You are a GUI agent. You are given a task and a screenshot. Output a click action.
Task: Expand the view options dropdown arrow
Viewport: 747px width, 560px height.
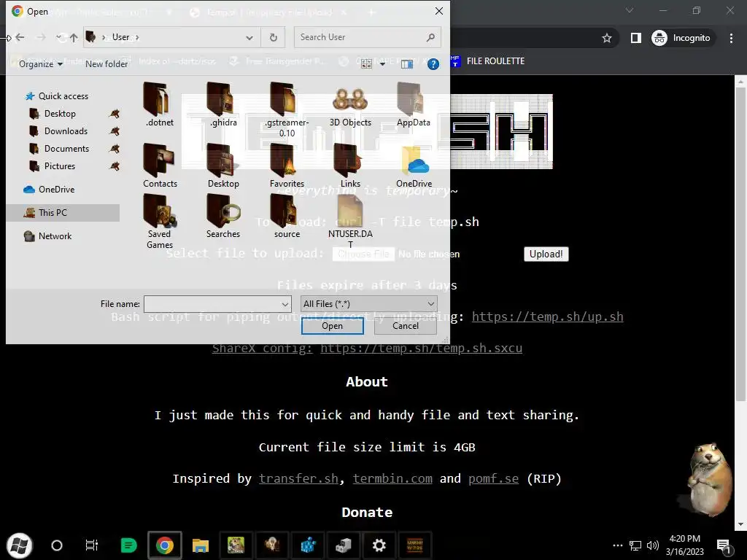(382, 64)
